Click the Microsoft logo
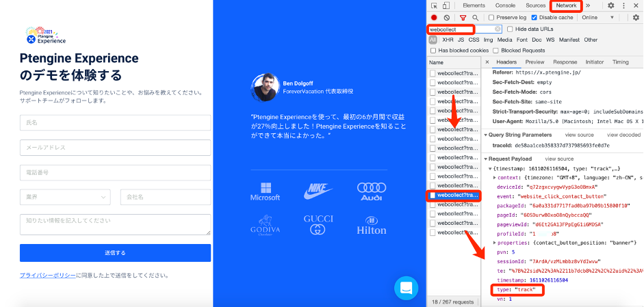 [266, 192]
